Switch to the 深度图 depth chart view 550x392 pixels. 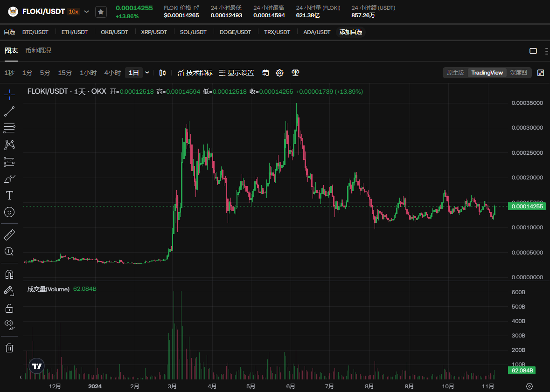(518, 73)
